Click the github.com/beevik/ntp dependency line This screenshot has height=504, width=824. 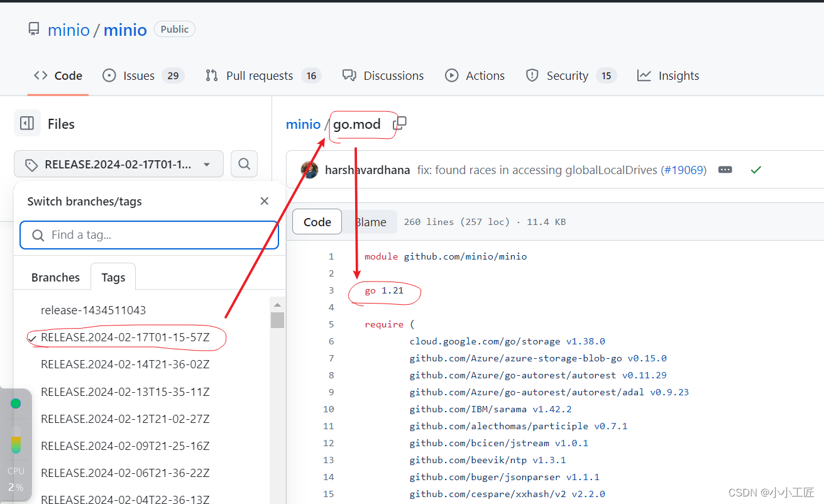[x=488, y=460]
